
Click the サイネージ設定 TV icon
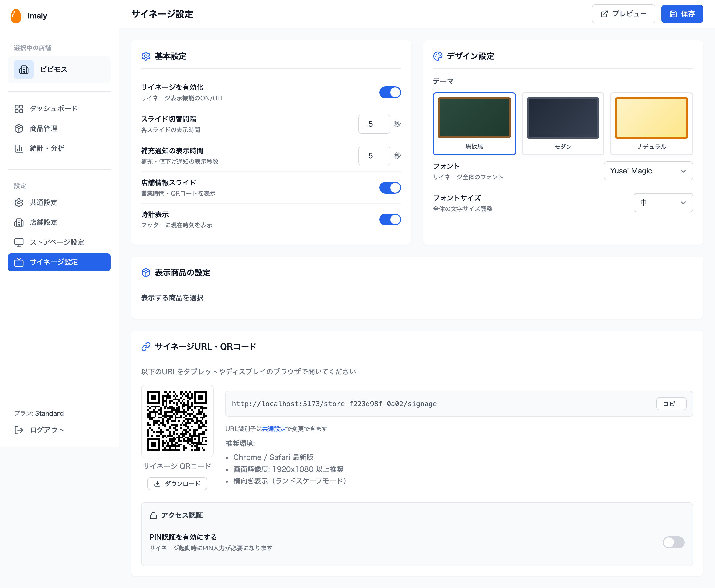pyautogui.click(x=19, y=262)
